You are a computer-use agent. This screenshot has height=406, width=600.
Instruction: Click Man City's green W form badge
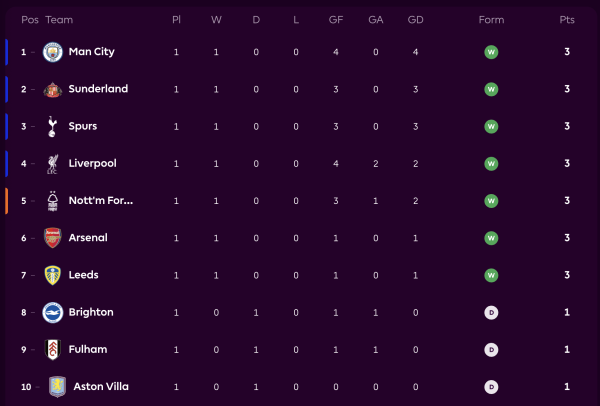pyautogui.click(x=491, y=52)
